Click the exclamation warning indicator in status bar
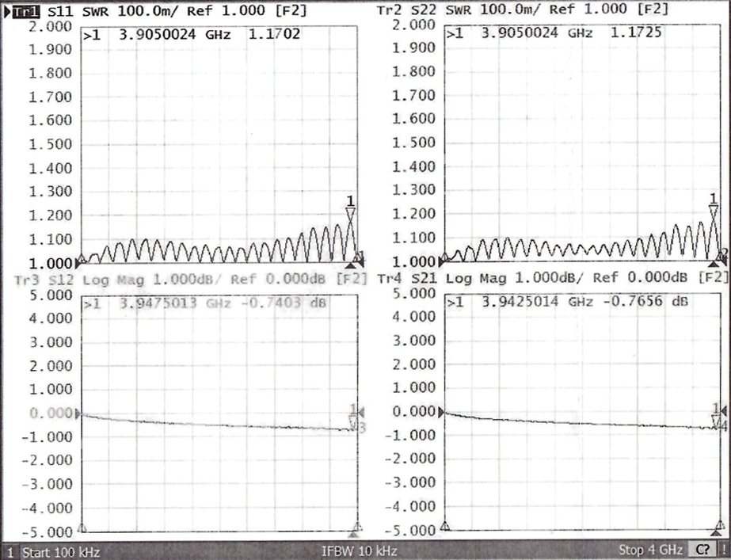 click(723, 550)
